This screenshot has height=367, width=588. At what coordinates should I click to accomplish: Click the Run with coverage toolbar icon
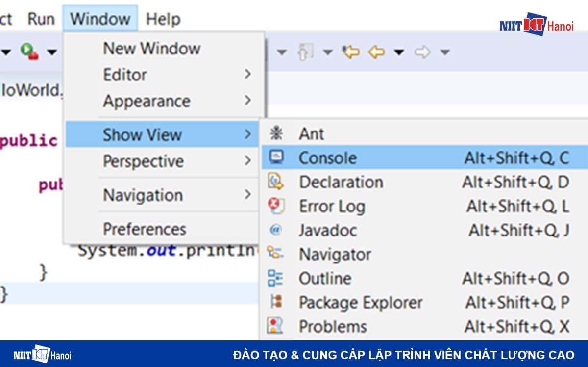(28, 51)
